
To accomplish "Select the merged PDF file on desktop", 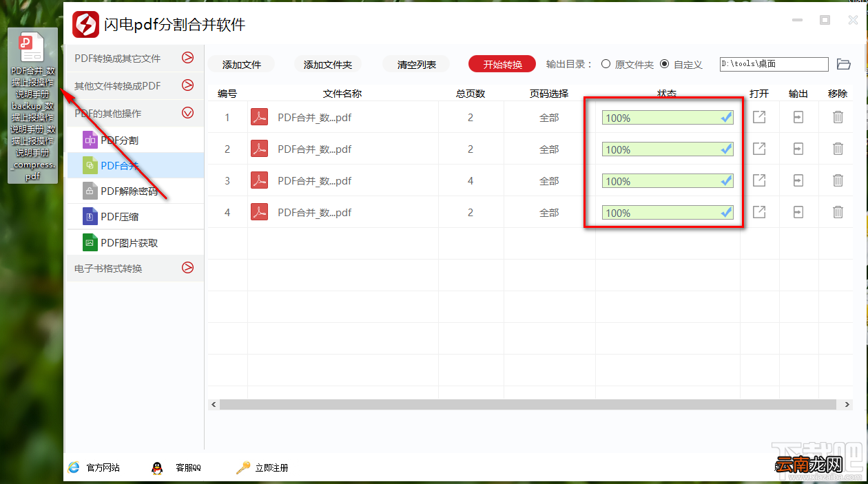I will click(32, 106).
